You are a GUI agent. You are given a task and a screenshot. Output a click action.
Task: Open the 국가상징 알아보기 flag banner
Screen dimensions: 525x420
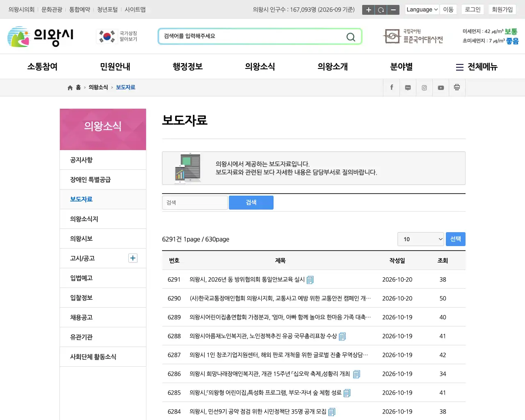click(117, 37)
